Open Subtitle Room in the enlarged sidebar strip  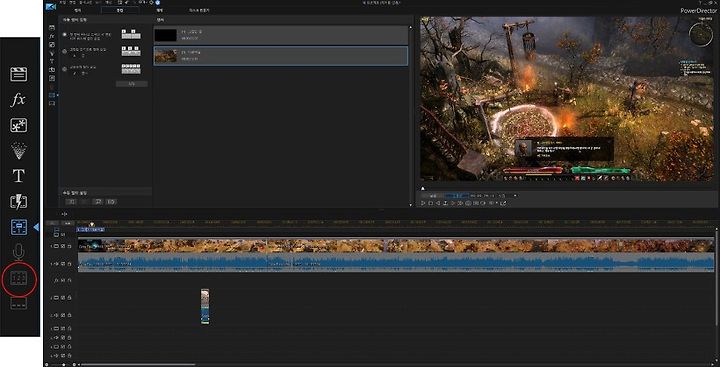point(18,303)
